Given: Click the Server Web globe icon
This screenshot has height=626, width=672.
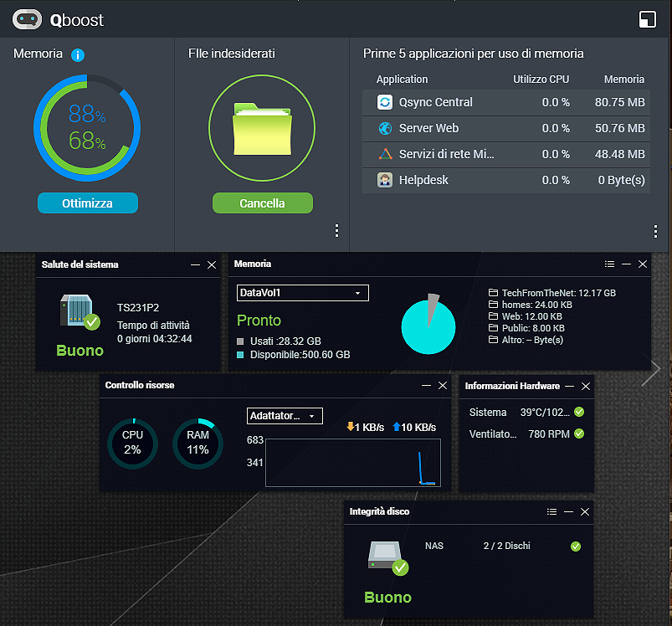Looking at the screenshot, I should click(x=385, y=128).
